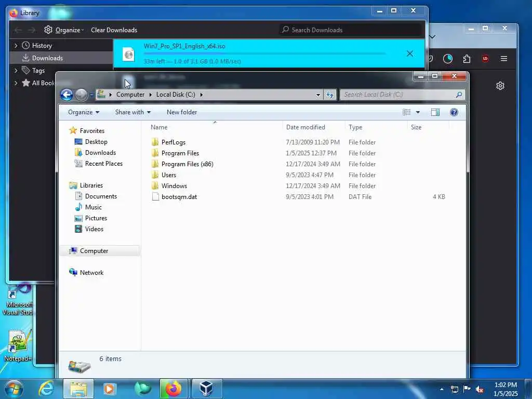Open the Share with dropdown
Image resolution: width=532 pixels, height=399 pixels.
click(132, 112)
